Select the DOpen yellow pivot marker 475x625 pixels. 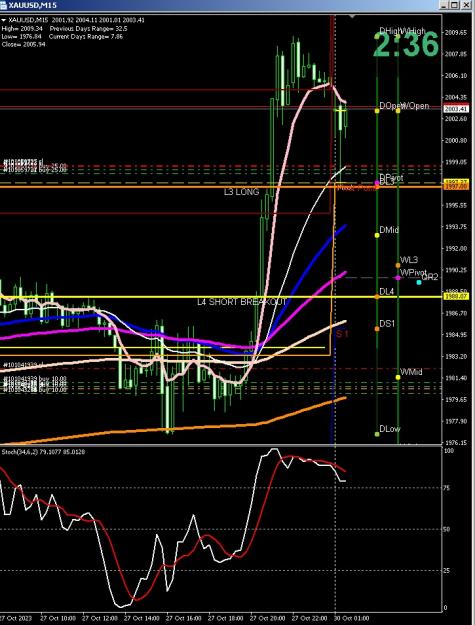click(377, 110)
